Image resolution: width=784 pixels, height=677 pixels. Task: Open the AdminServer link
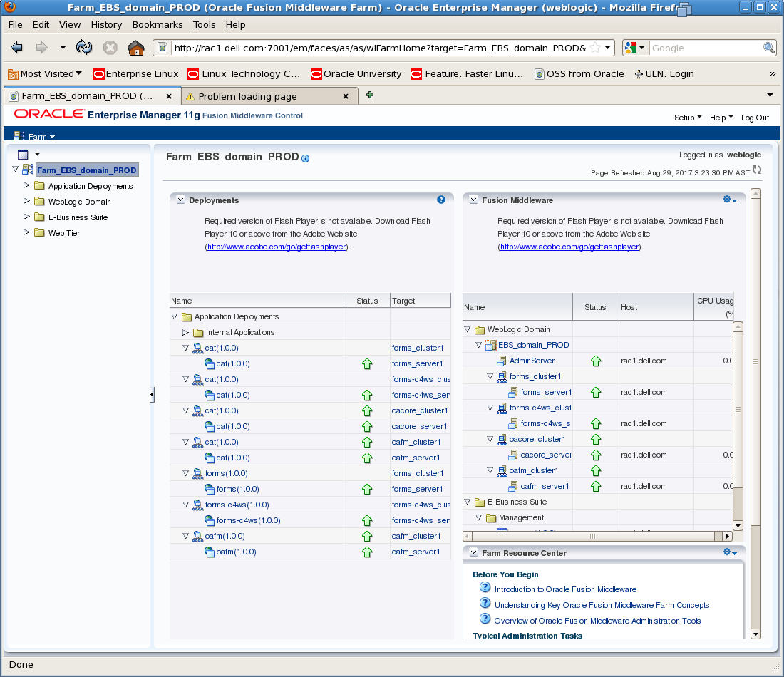coord(532,361)
